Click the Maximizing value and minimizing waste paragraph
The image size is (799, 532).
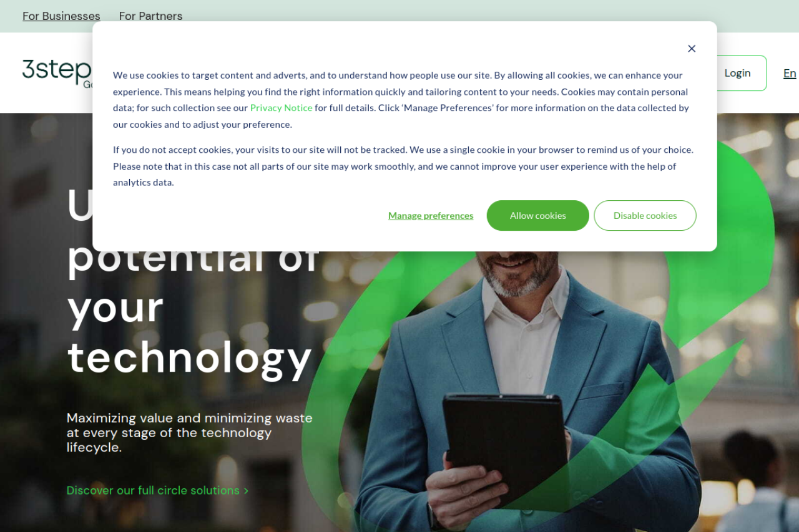click(x=190, y=433)
